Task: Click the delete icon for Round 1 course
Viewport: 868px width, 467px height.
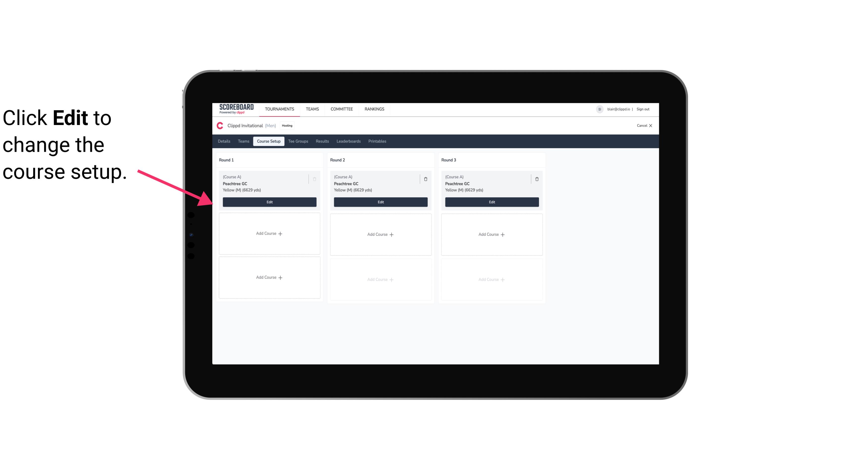Action: click(315, 178)
